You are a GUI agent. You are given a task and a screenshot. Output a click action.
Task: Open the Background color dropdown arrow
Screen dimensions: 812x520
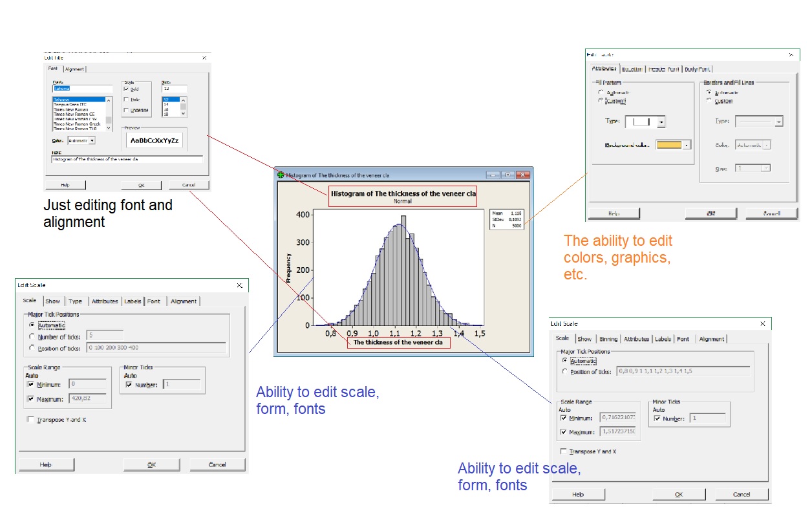click(687, 145)
